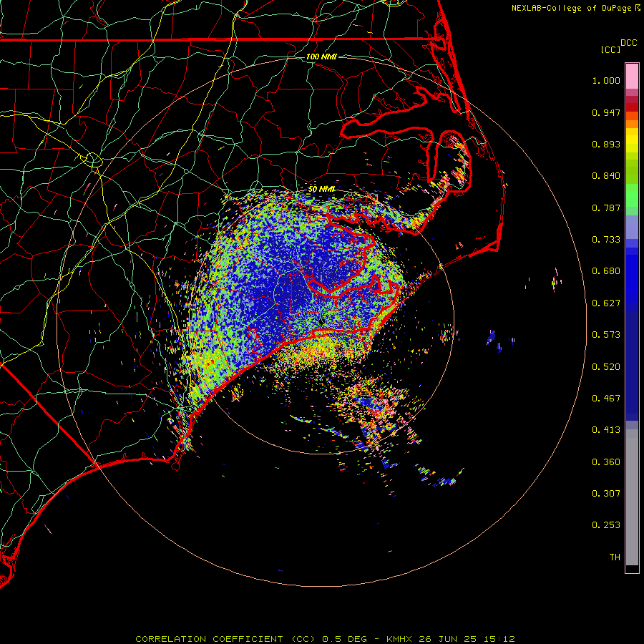Click the 0.893 color scale value
This screenshot has height=644, width=644.
[606, 144]
